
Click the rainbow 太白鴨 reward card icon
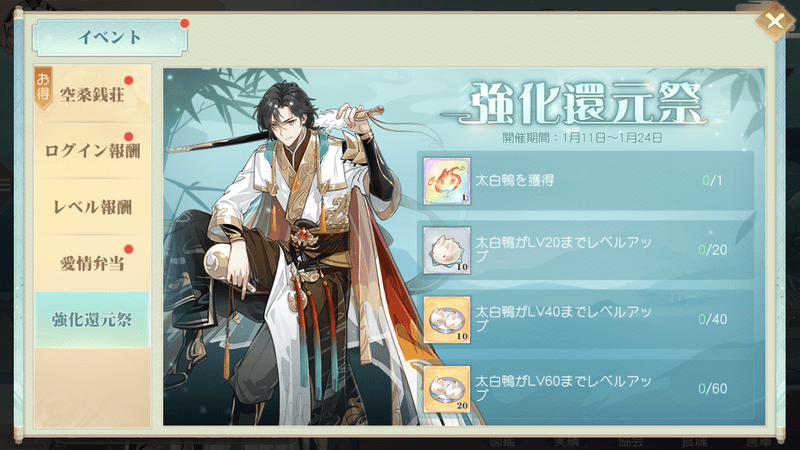[x=446, y=181]
